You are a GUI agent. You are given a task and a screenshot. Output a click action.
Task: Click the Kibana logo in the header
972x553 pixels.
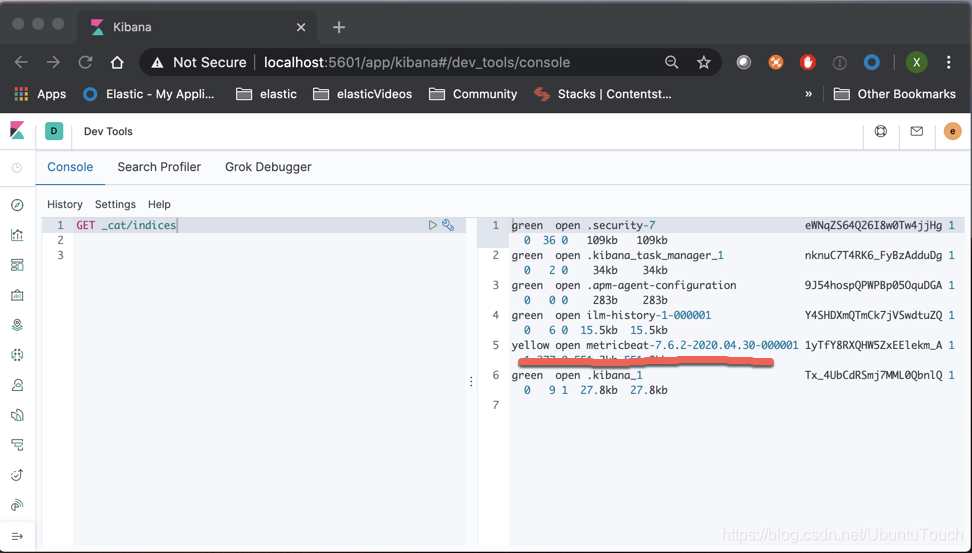[x=17, y=131]
